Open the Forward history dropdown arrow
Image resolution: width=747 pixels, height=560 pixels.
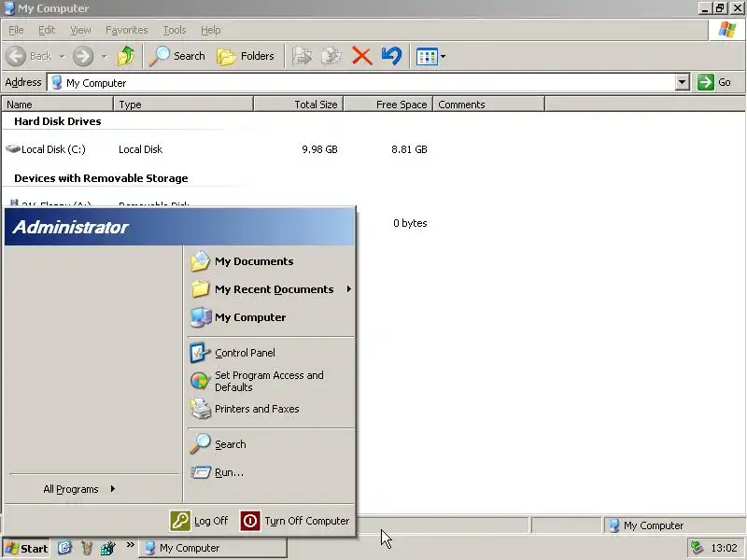pos(104,56)
